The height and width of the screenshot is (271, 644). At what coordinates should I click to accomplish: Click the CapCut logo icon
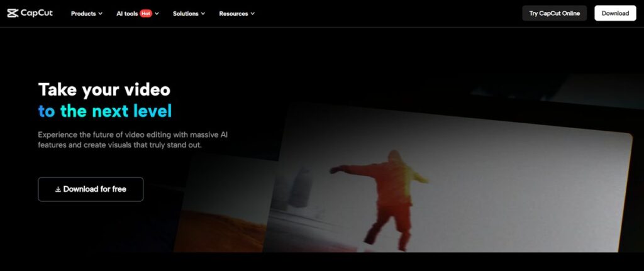13,13
